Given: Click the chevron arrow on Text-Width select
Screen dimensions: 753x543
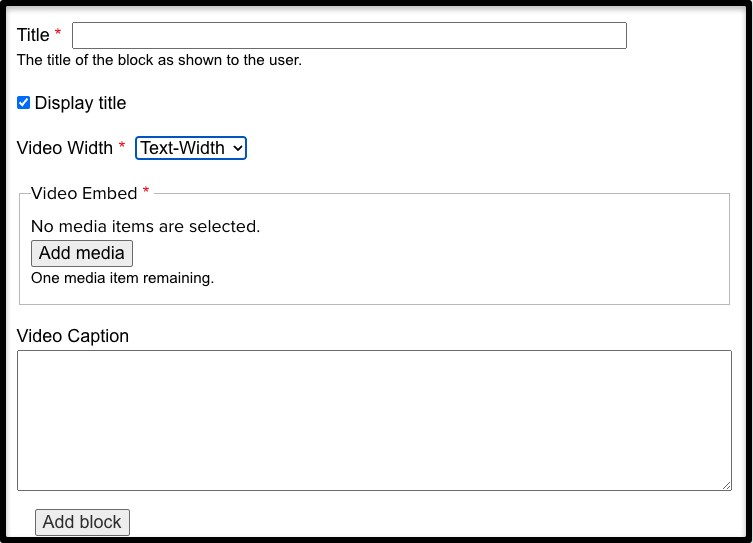Looking at the screenshot, I should click(x=237, y=148).
